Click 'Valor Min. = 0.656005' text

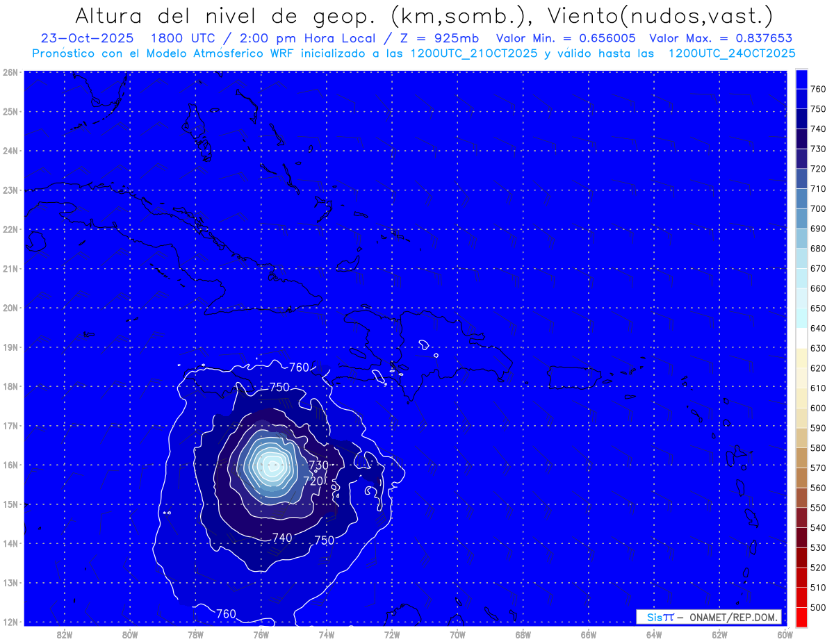click(566, 38)
